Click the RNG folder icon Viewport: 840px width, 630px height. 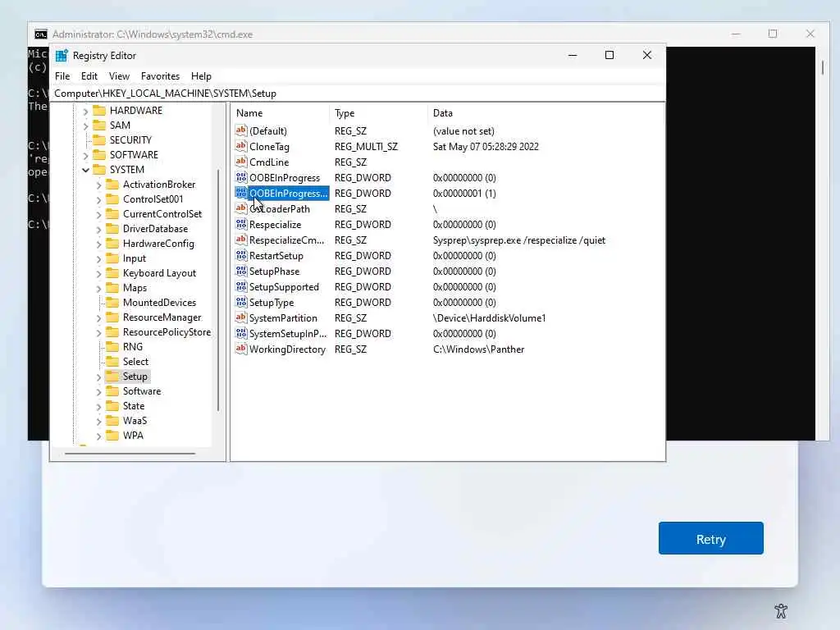(x=112, y=347)
